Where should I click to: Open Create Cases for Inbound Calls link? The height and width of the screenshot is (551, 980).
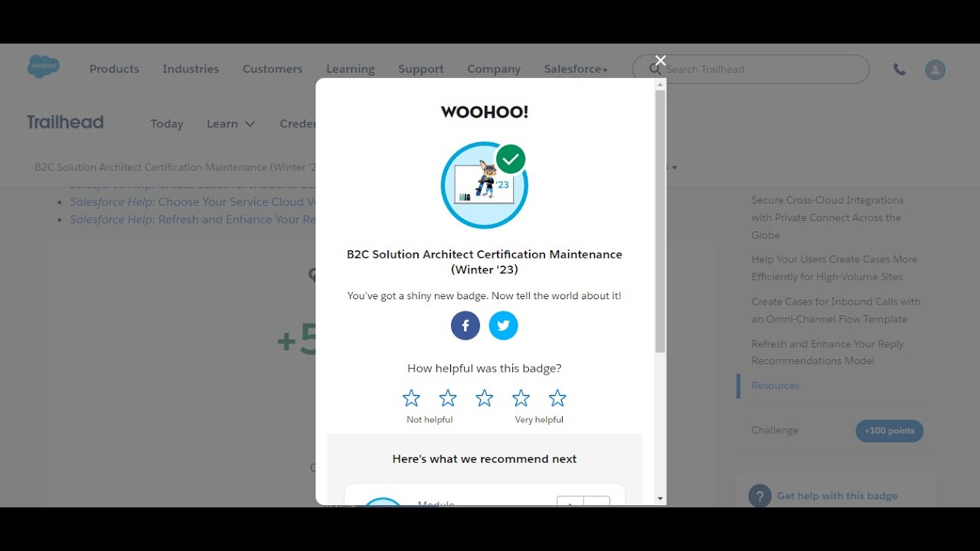836,310
